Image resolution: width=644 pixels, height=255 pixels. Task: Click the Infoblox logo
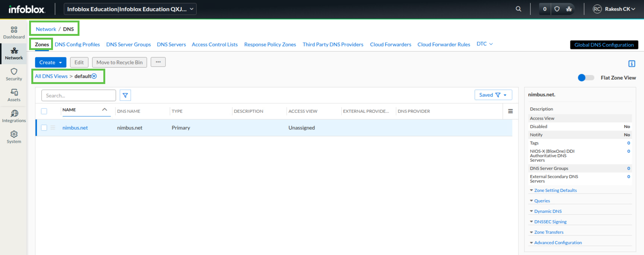(27, 9)
